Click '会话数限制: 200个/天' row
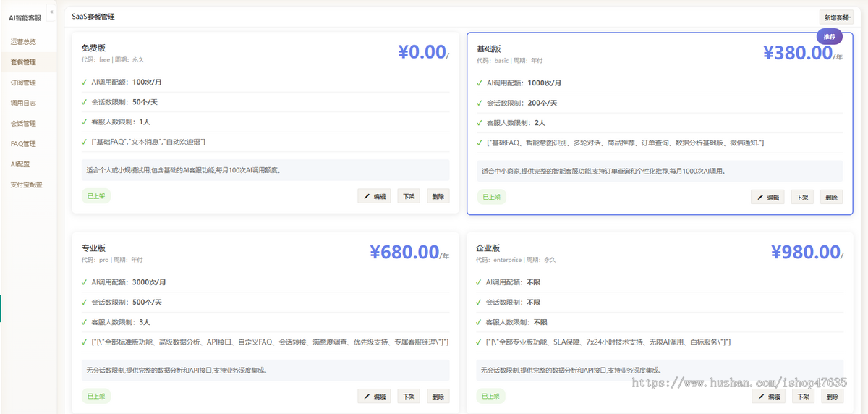Image resolution: width=868 pixels, height=414 pixels. click(x=660, y=103)
